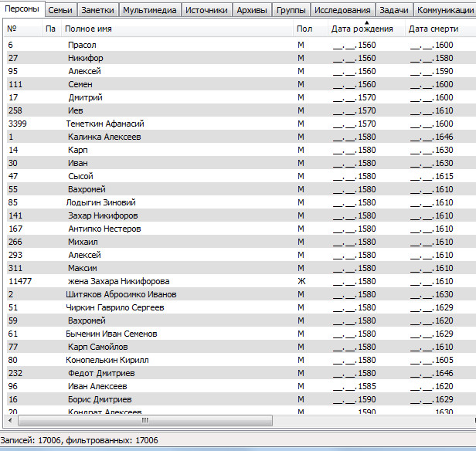Sort by the Па column header
Screen dimensions: 476x451
point(51,29)
